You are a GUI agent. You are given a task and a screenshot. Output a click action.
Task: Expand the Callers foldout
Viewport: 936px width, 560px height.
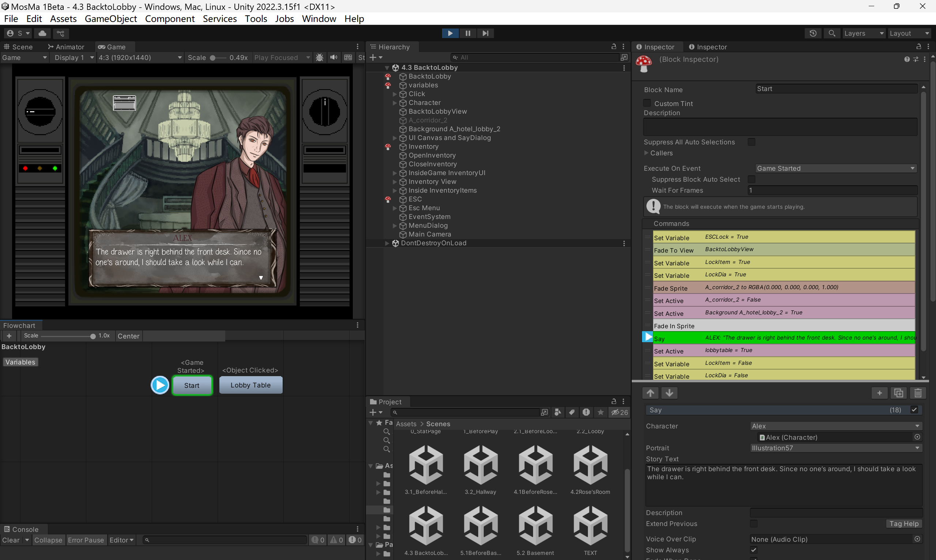pyautogui.click(x=646, y=153)
